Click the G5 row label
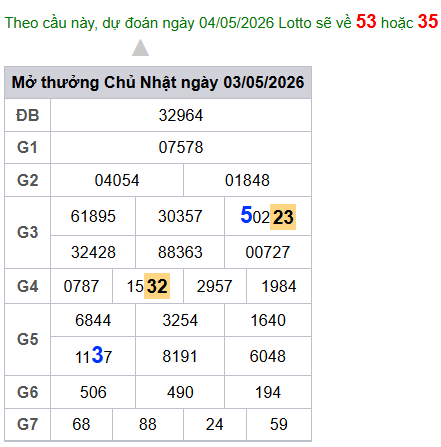The height and width of the screenshot is (447, 441). click(x=27, y=339)
